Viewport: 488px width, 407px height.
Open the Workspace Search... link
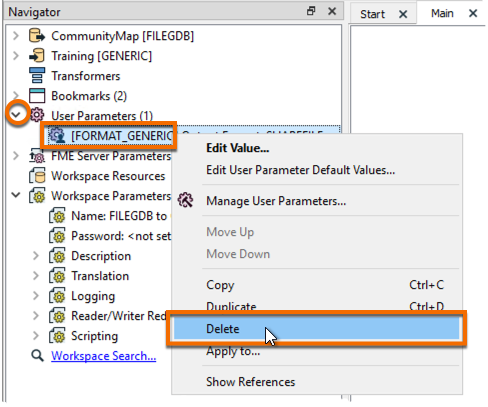tap(104, 356)
